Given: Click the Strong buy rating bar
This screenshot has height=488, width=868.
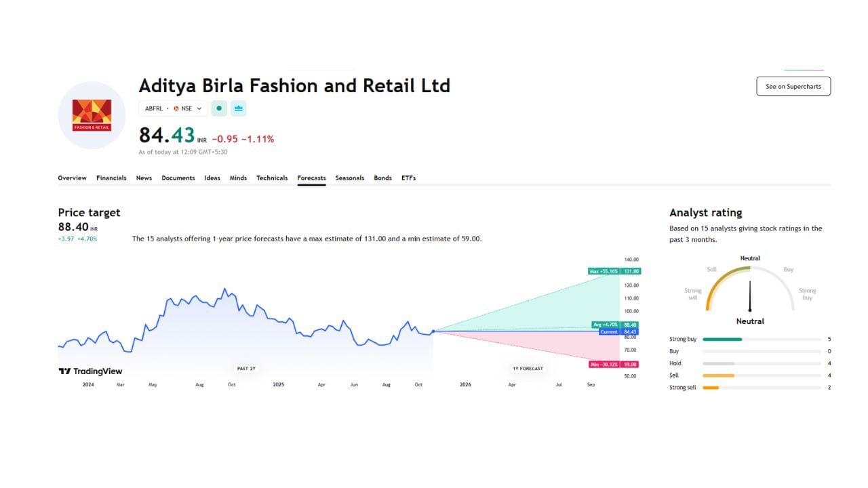Looking at the screenshot, I should pos(722,339).
